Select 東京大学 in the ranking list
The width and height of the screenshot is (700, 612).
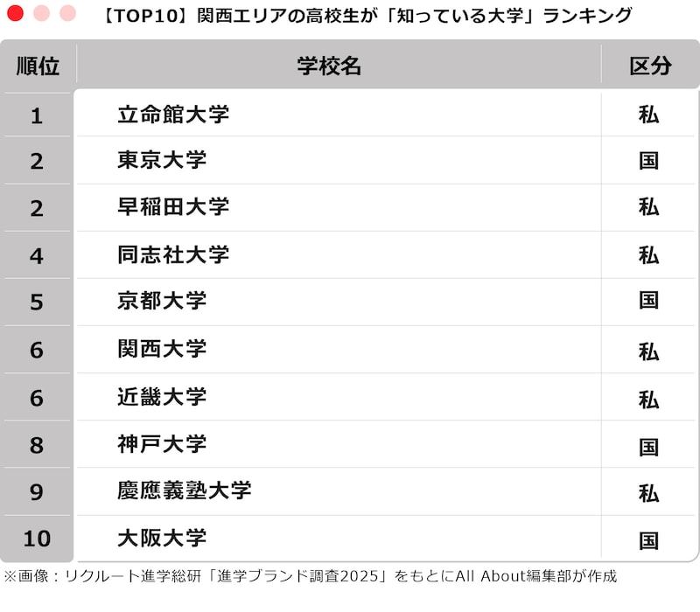[x=162, y=161]
